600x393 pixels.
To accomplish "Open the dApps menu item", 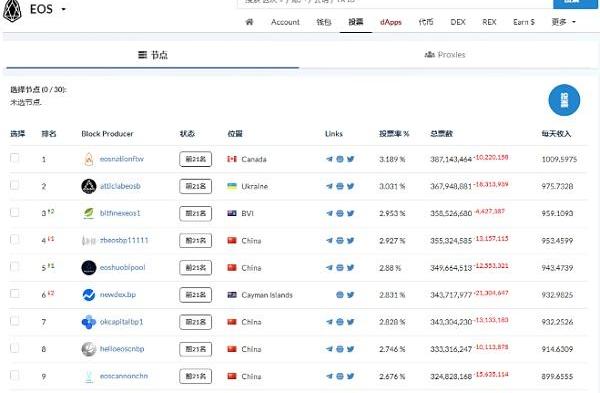I will (x=391, y=22).
